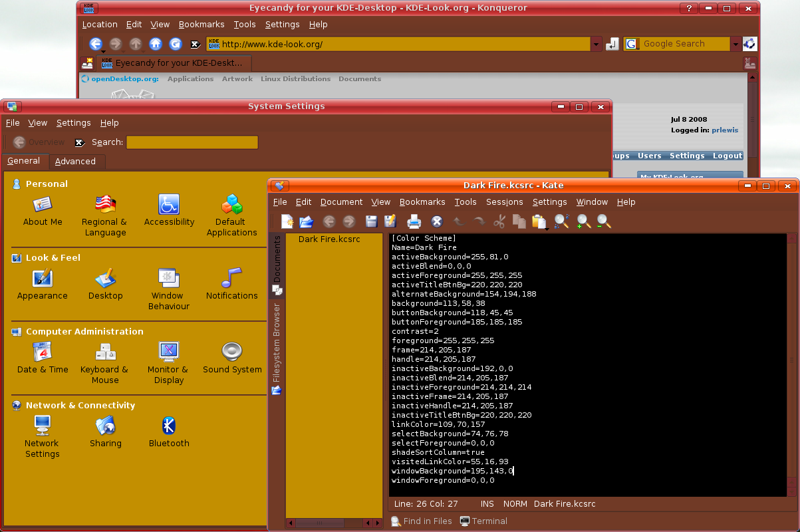Click the Zoom Out magnifier with minus
Screen dimensions: 800x532
point(603,221)
